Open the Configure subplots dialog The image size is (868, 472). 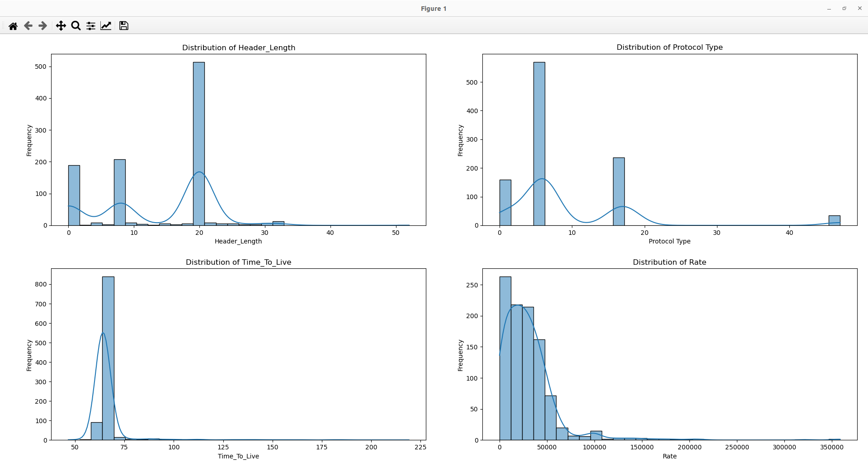coord(91,26)
